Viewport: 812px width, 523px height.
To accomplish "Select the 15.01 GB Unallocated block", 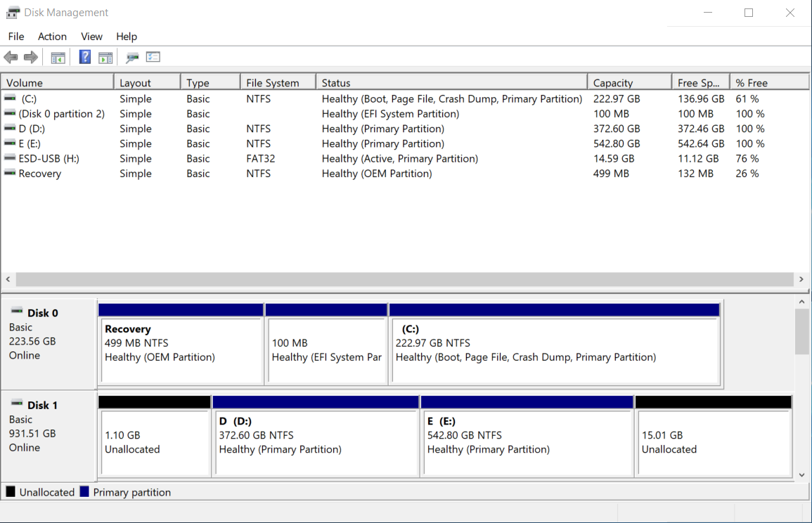I will point(714,437).
